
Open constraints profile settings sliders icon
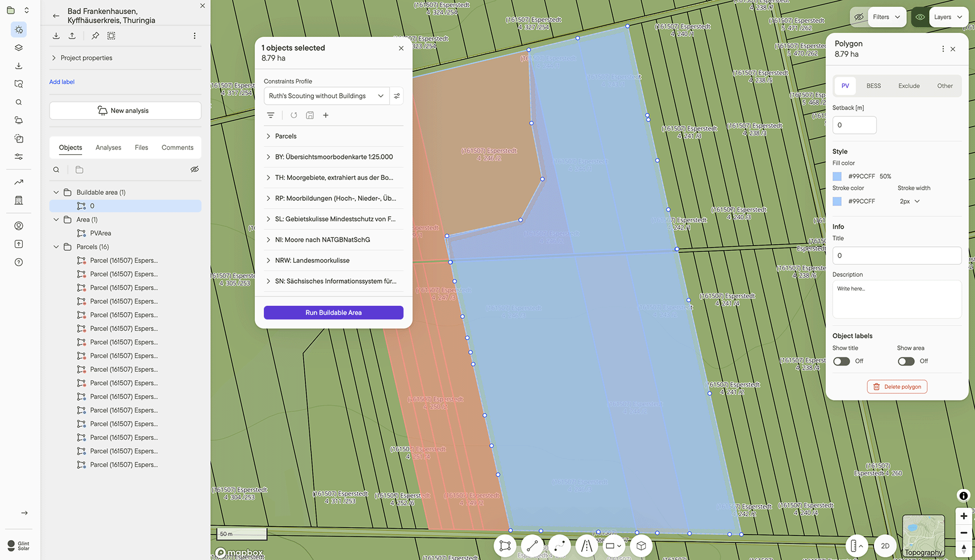(397, 96)
